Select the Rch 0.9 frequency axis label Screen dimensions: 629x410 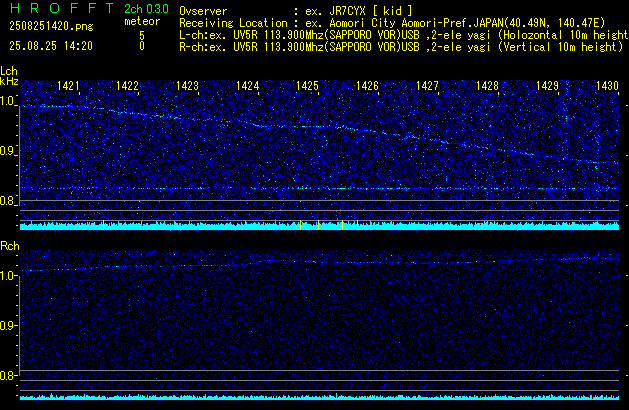pyautogui.click(x=7, y=325)
